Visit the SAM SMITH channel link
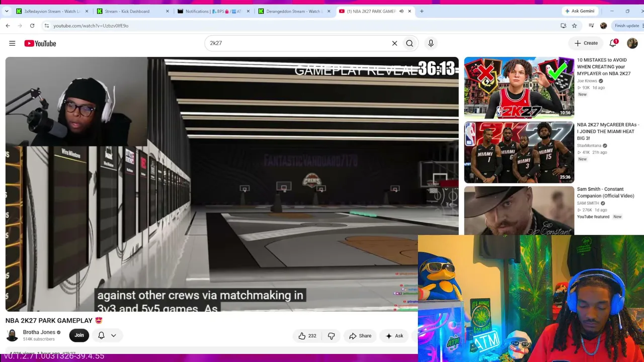The width and height of the screenshot is (644, 362). click(588, 203)
